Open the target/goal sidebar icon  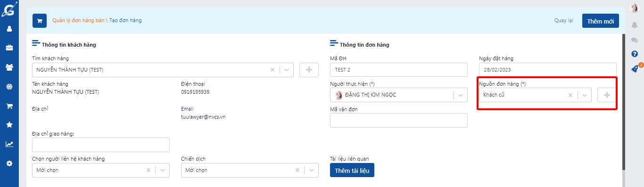[9, 86]
